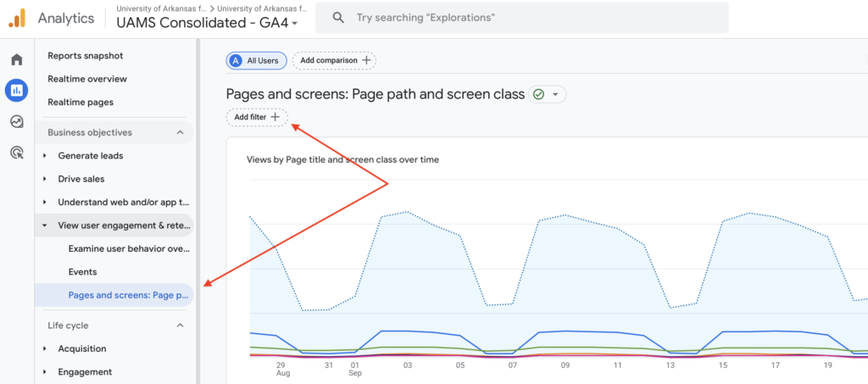Image resolution: width=868 pixels, height=384 pixels.
Task: Open the Explore icon in left rail
Action: pos(16,121)
